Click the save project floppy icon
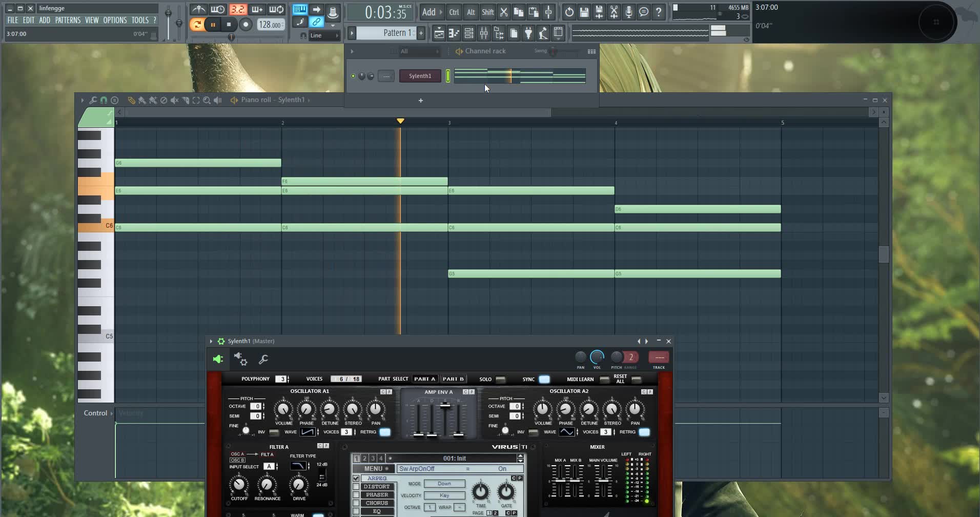 pyautogui.click(x=584, y=12)
